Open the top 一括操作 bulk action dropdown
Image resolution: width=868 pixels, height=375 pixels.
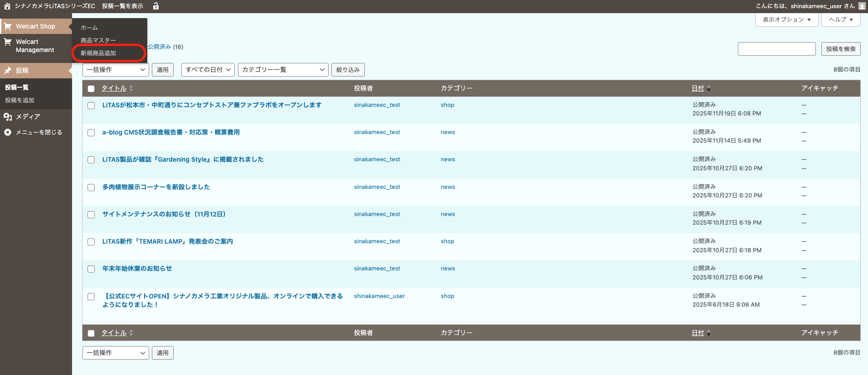116,70
